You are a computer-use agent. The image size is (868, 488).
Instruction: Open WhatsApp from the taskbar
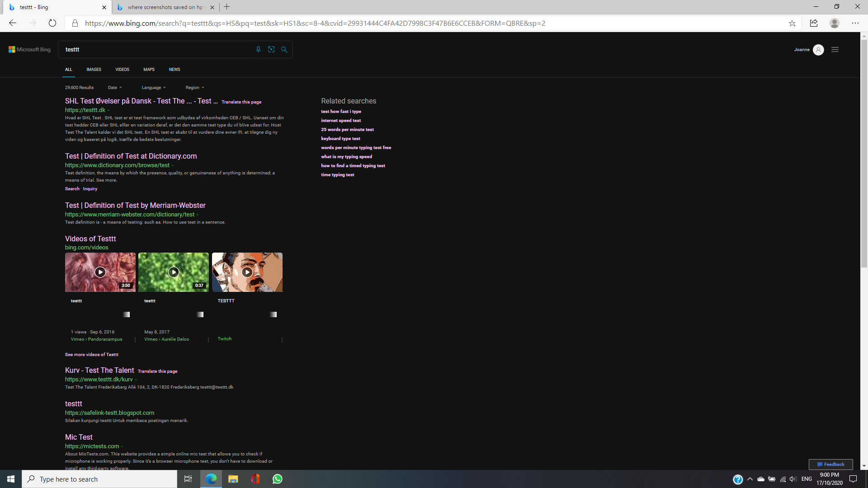pyautogui.click(x=278, y=479)
